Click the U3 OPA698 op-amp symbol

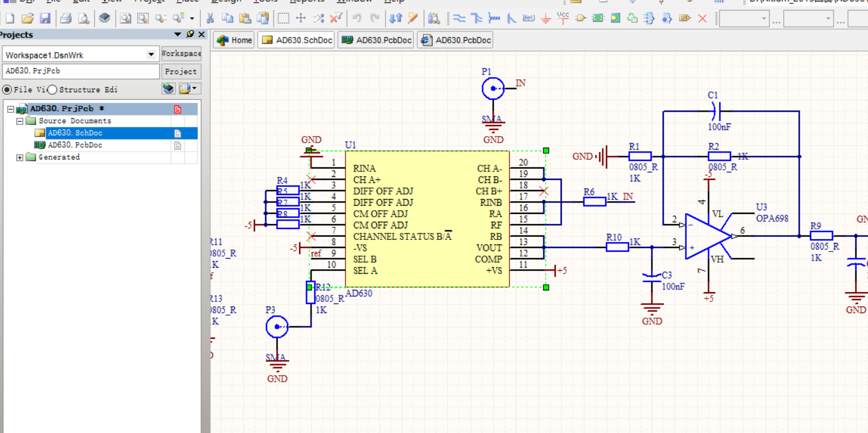(x=709, y=236)
